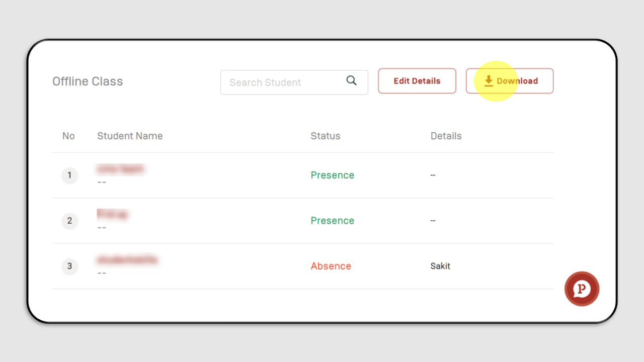Click the Absence status in row 3
644x362 pixels.
point(331,266)
